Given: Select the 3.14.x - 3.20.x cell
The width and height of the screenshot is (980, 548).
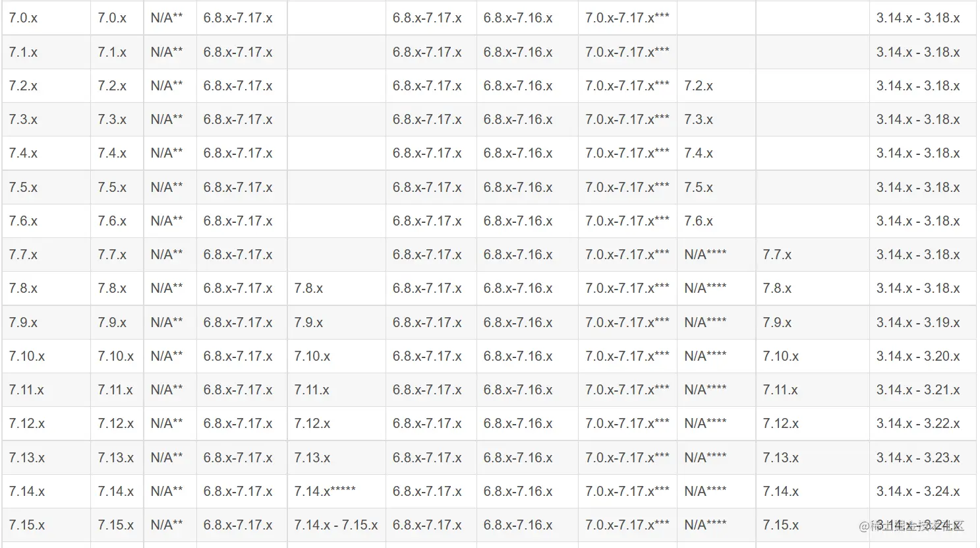Looking at the screenshot, I should click(x=918, y=356).
